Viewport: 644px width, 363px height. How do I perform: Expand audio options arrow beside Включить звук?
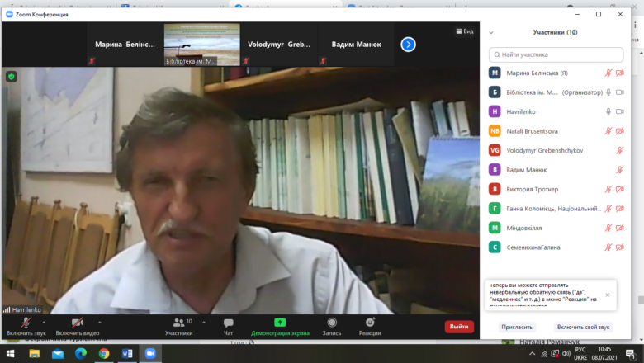click(44, 323)
